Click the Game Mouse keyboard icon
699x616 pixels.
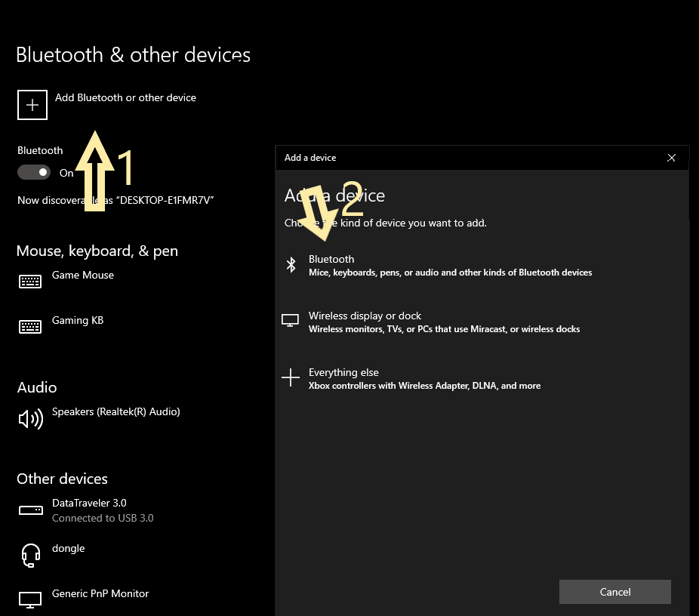[x=30, y=282]
